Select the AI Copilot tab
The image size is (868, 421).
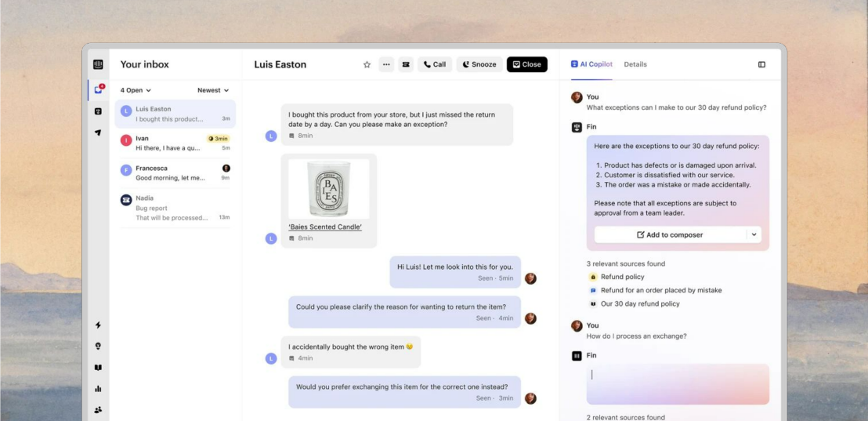[591, 64]
